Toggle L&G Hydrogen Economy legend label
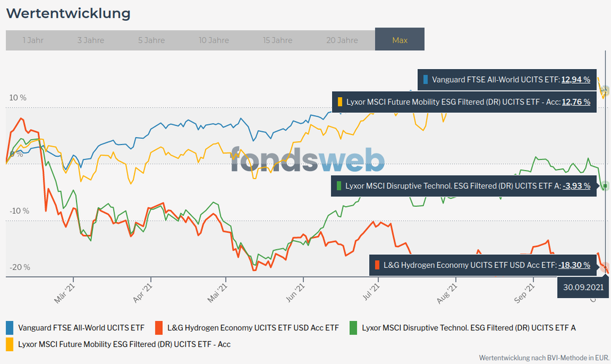Image resolution: width=611 pixels, height=364 pixels. pos(254,328)
